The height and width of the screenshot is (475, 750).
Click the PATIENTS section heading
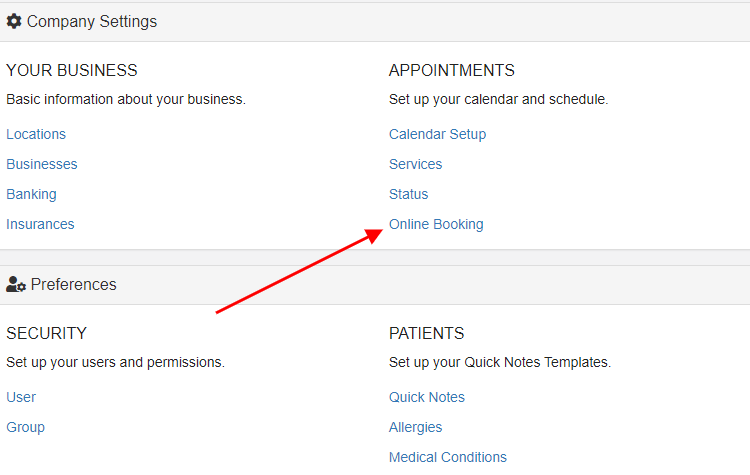pyautogui.click(x=426, y=333)
